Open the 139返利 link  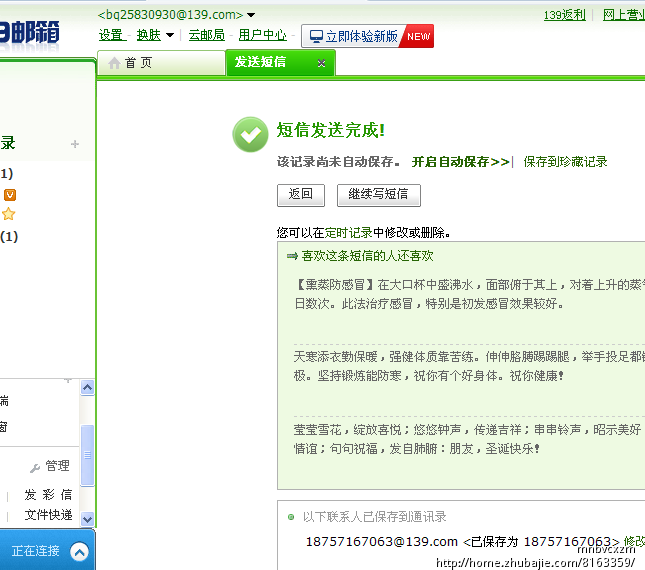click(x=564, y=15)
